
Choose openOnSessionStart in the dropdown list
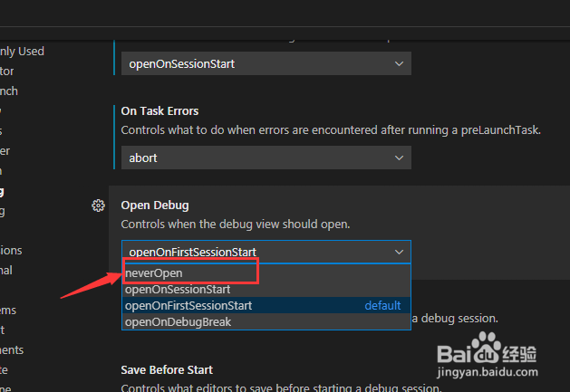pos(266,289)
